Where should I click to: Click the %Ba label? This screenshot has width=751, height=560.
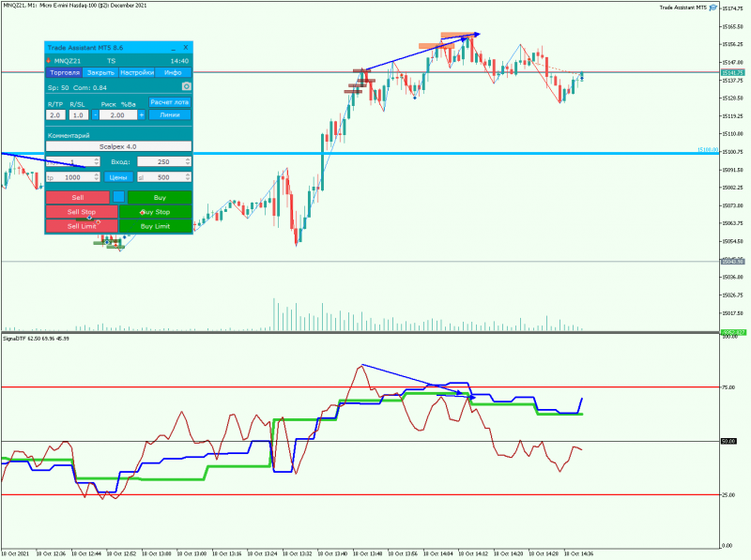coord(129,104)
